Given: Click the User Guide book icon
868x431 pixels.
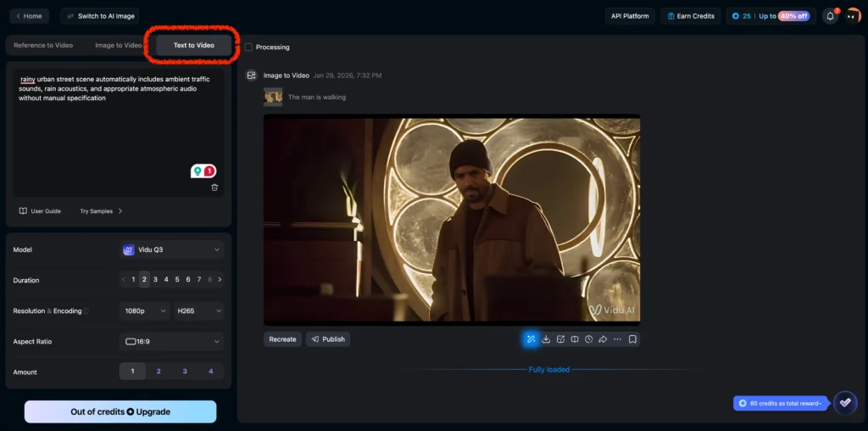Looking at the screenshot, I should (23, 211).
